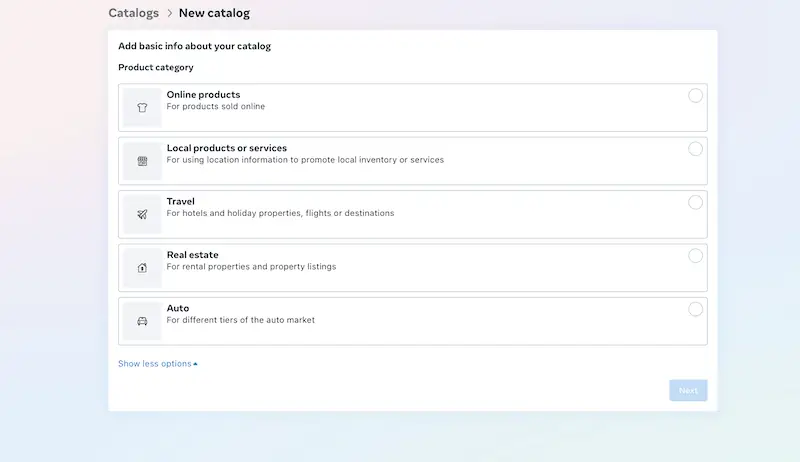The height and width of the screenshot is (462, 800).
Task: Go back to Catalogs breadcrumb
Action: tap(133, 14)
